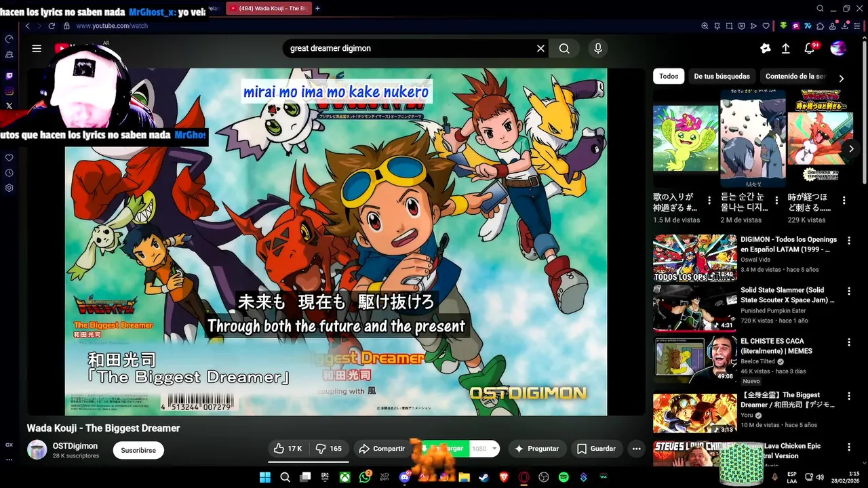
Task: Save the video with Guardar button
Action: 597,449
